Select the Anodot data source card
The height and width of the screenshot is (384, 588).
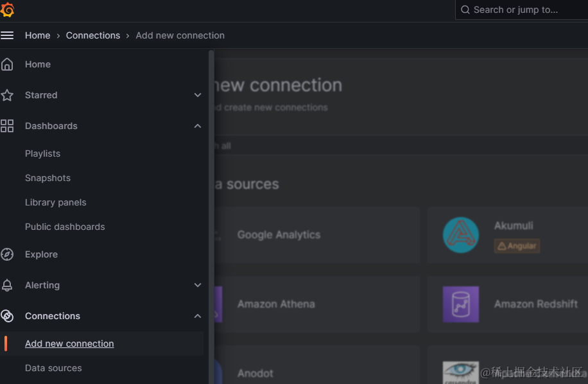(x=316, y=365)
